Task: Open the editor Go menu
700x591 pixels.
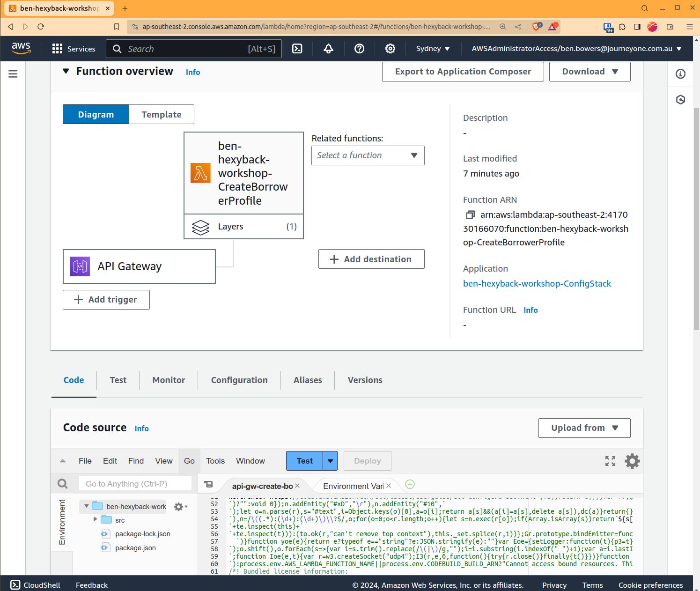Action: click(189, 461)
